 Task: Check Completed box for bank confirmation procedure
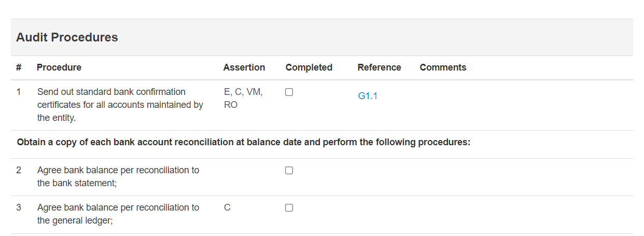tap(289, 92)
